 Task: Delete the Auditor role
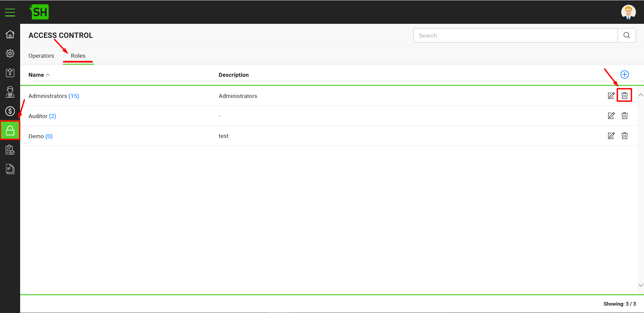click(x=625, y=116)
